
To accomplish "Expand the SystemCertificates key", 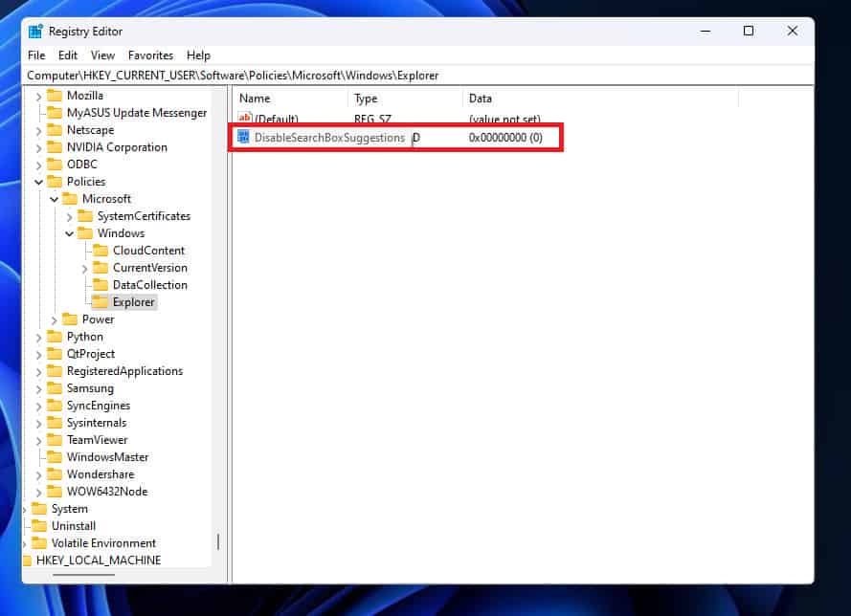I will pyautogui.click(x=70, y=217).
